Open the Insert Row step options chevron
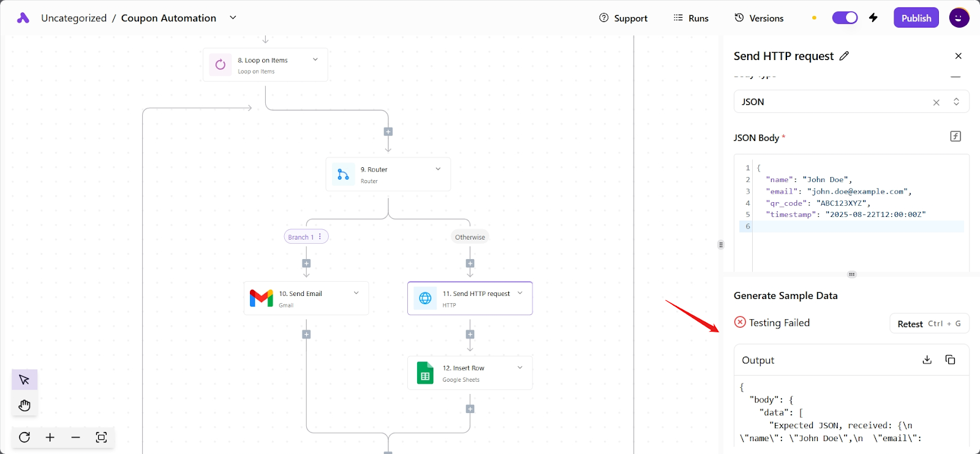Viewport: 980px width, 454px height. [x=520, y=368]
